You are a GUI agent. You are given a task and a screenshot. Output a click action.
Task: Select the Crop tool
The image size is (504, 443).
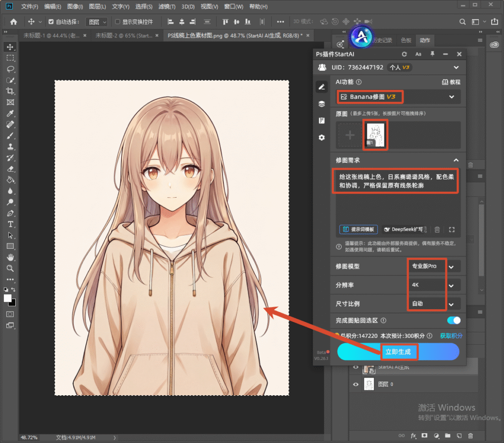(x=10, y=91)
